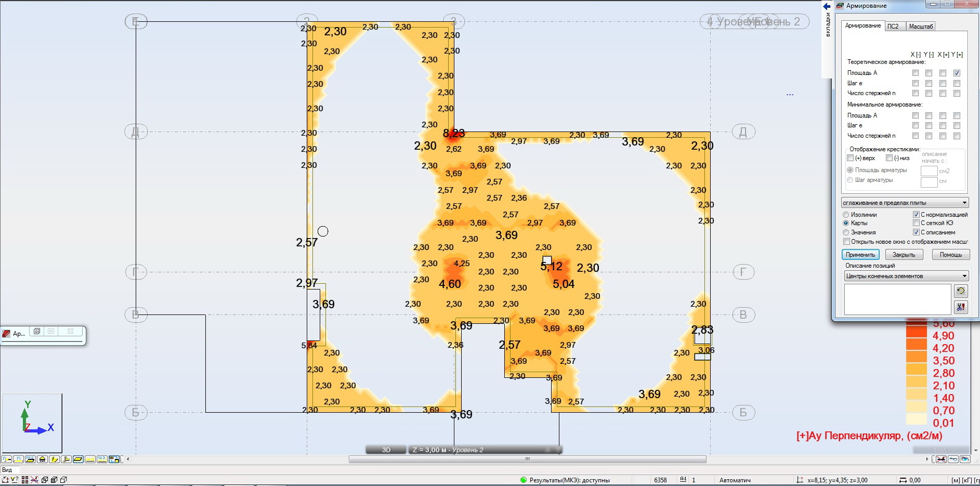Screen dimensions: 980x486
Task: Click the yellow column joint toolbar icon
Action: click(66, 459)
